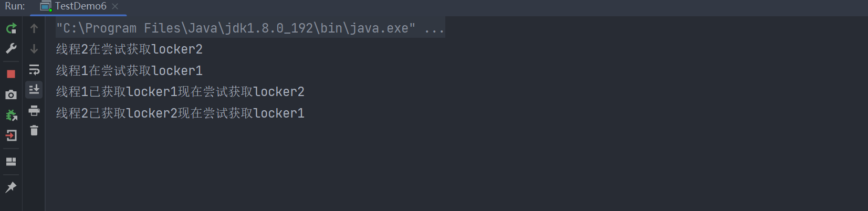This screenshot has height=211, width=868.
Task: Move up the stack trace with up arrow
Action: [x=34, y=28]
